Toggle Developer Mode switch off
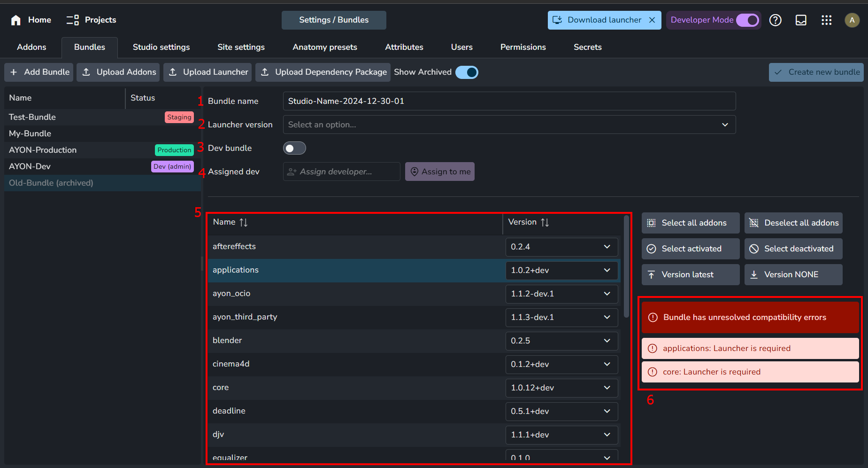The width and height of the screenshot is (868, 468). (x=747, y=20)
